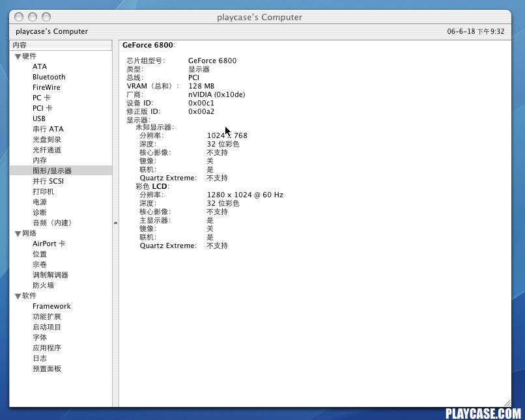Select Bluetooth in the sidebar

[49, 77]
